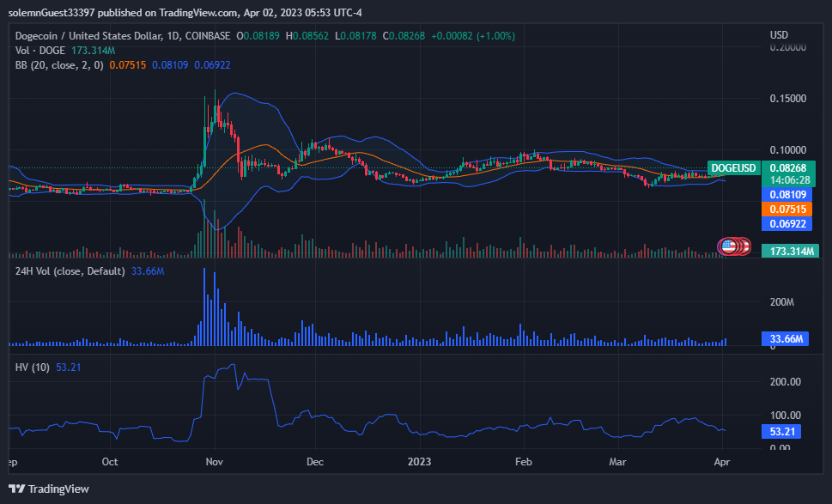Screen dimensions: 832x504
Task: Click the blue 0.06922 lower band label
Action: [x=783, y=223]
